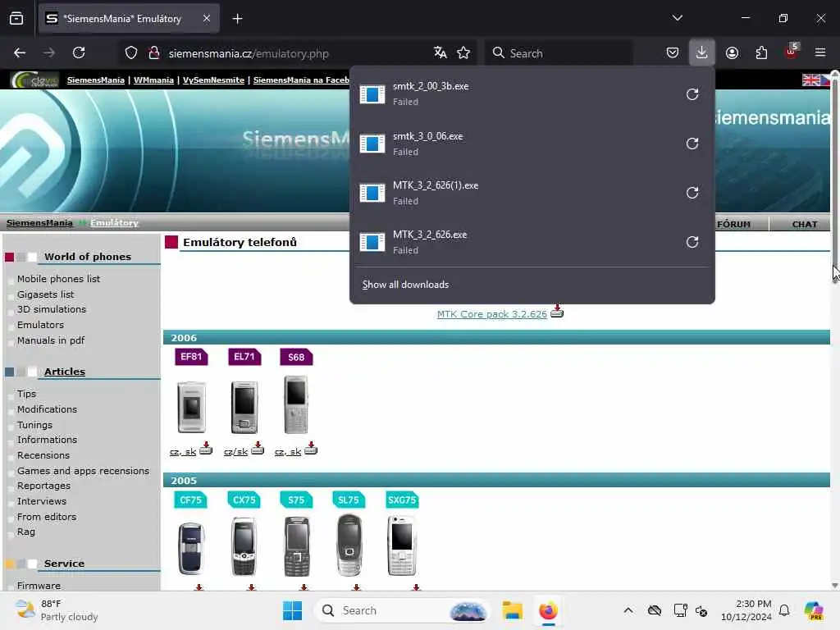Open the Extensions puzzle icon
Viewport: 840px width, 630px height.
(x=761, y=52)
